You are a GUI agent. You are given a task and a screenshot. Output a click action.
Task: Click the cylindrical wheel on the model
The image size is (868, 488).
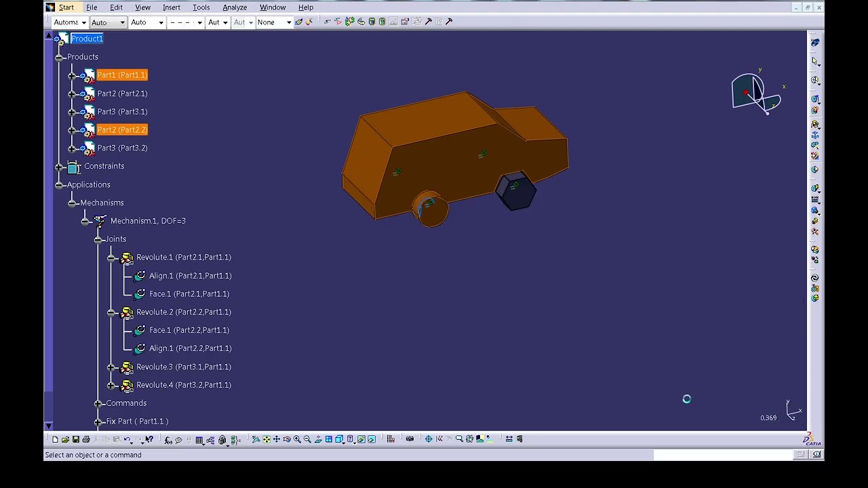click(431, 209)
